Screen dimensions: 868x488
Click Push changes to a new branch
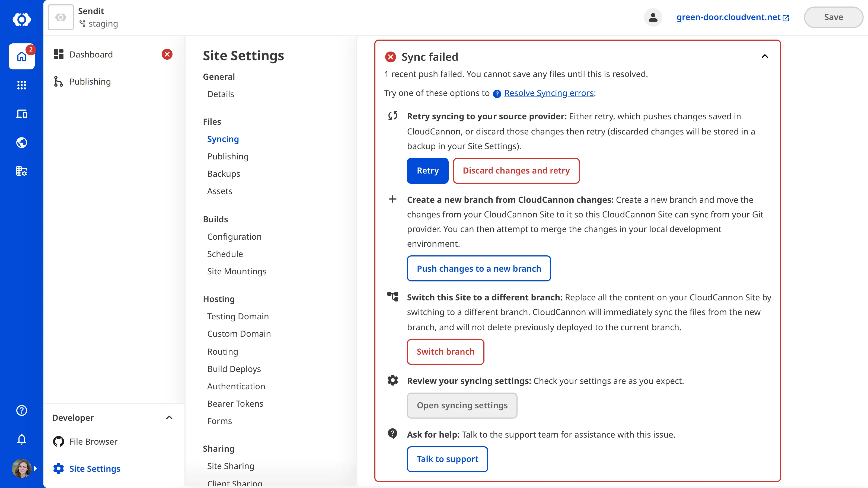pos(479,268)
